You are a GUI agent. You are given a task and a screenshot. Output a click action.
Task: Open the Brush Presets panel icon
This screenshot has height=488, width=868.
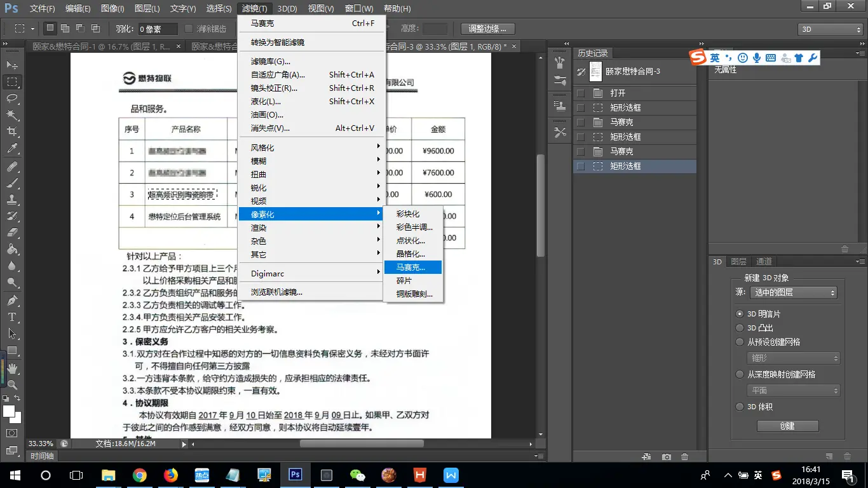pyautogui.click(x=560, y=81)
